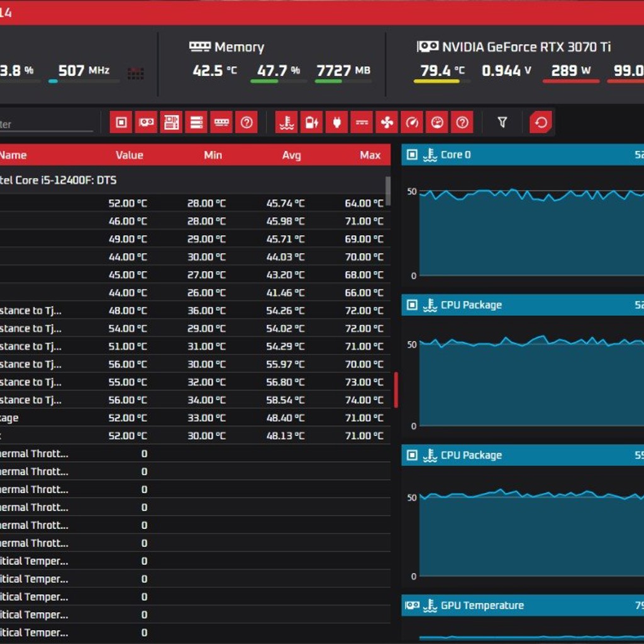Select the 48.40 °C average cell

286,418
